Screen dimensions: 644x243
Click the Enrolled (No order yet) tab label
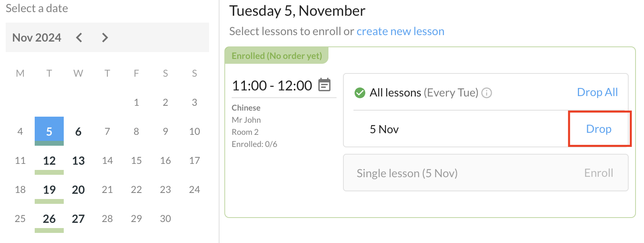tap(277, 56)
